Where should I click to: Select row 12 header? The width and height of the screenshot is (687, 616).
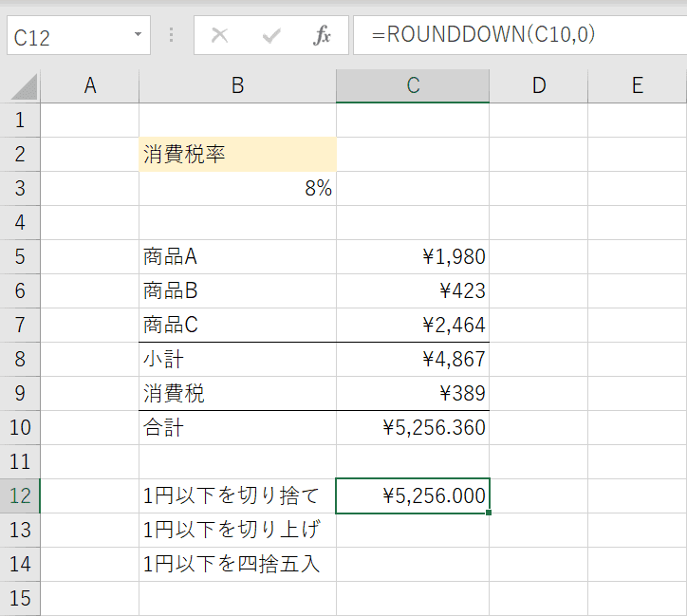tap(20, 496)
